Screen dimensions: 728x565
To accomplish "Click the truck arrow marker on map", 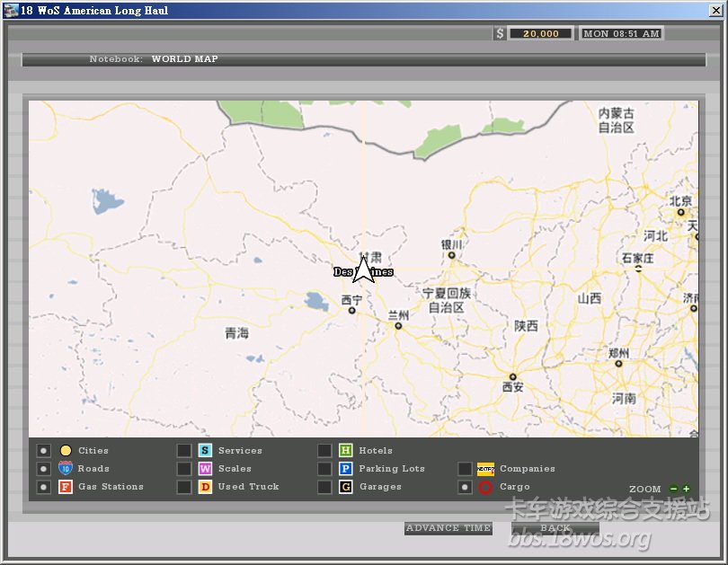I will tap(363, 270).
